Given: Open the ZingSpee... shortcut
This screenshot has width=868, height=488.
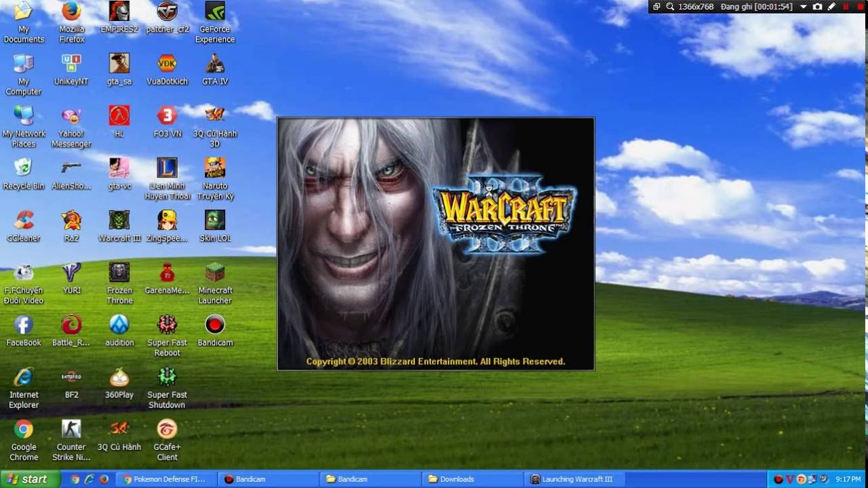Looking at the screenshot, I should tap(167, 226).
